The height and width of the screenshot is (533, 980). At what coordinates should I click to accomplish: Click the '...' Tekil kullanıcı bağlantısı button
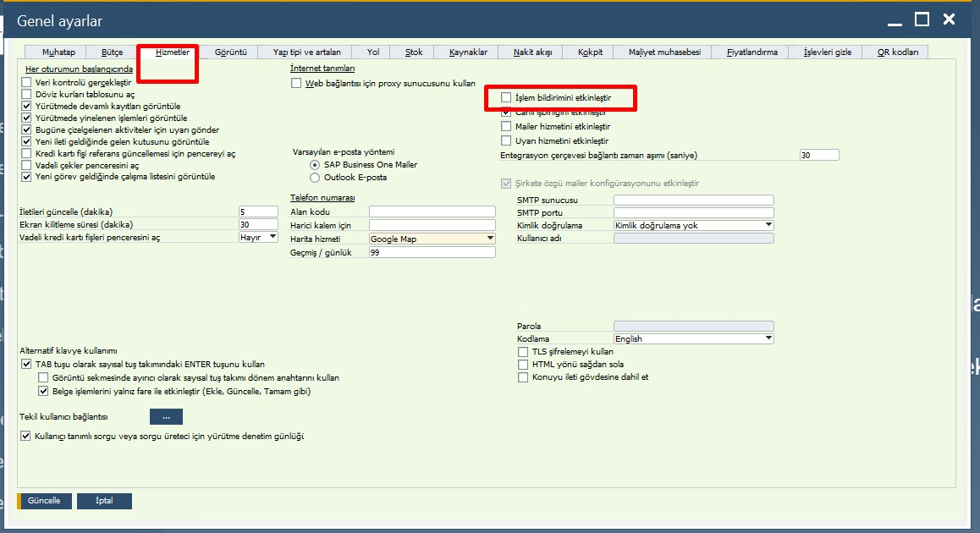pos(166,417)
